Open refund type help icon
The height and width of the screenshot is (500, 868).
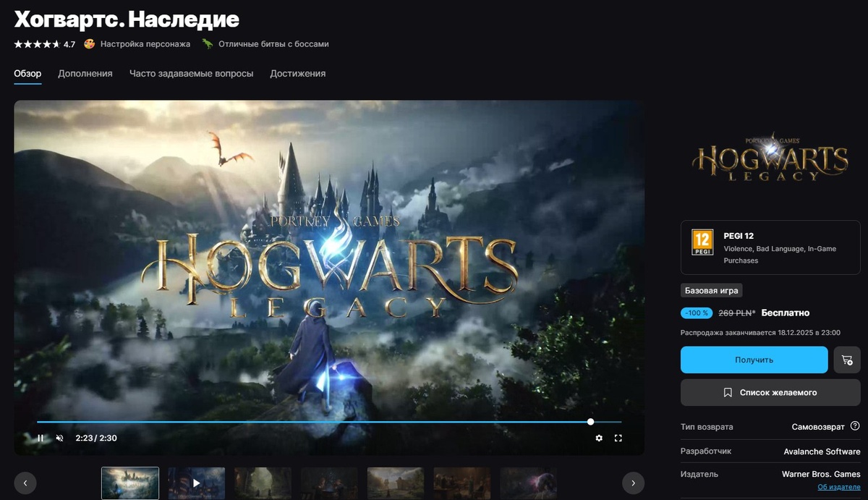(x=855, y=426)
